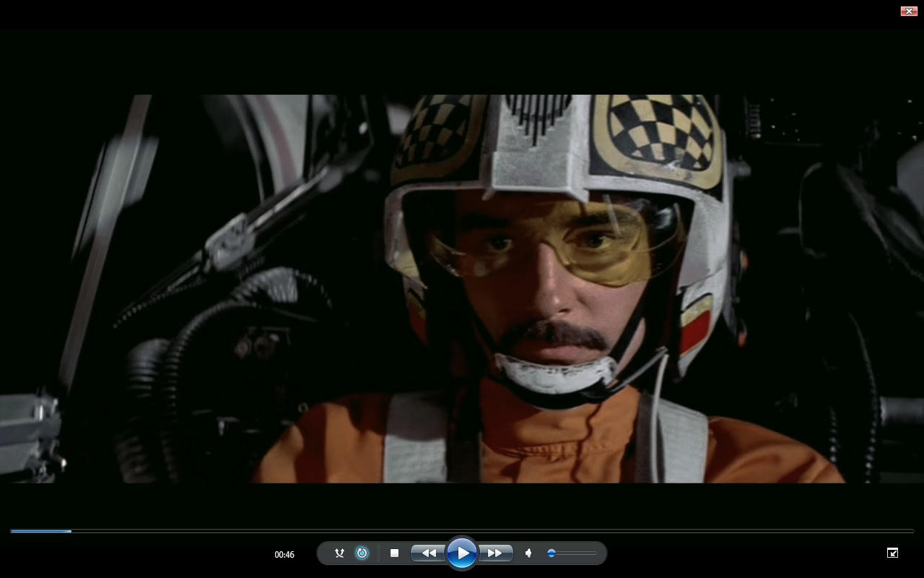Adjust the volume slider

click(572, 553)
